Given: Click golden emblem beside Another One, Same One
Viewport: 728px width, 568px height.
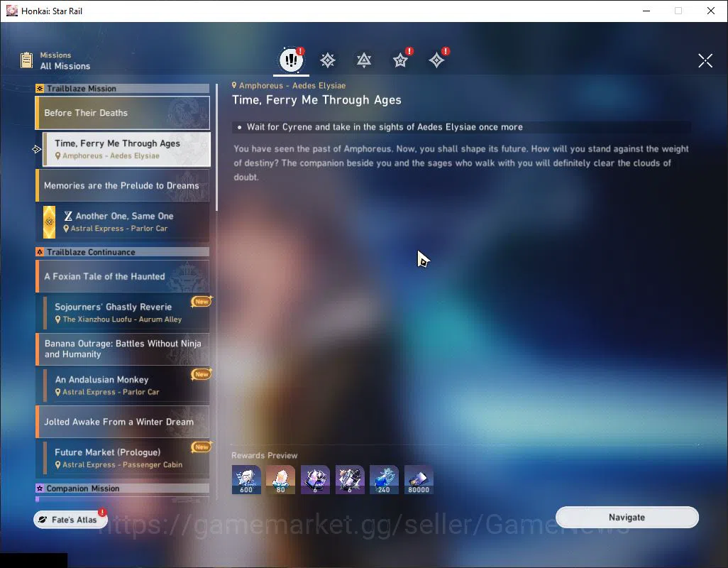Looking at the screenshot, I should click(49, 222).
